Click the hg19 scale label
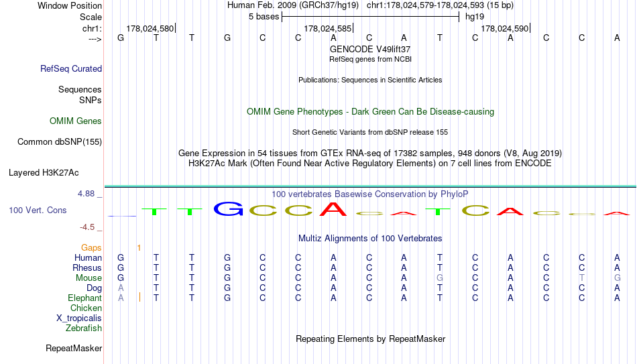This screenshot has width=637, height=364. 475,17
